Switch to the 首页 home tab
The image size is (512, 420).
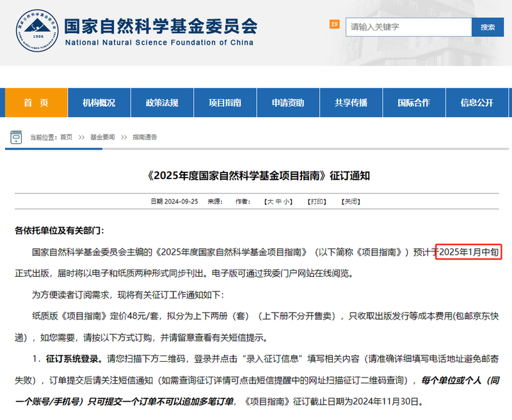[x=35, y=102]
